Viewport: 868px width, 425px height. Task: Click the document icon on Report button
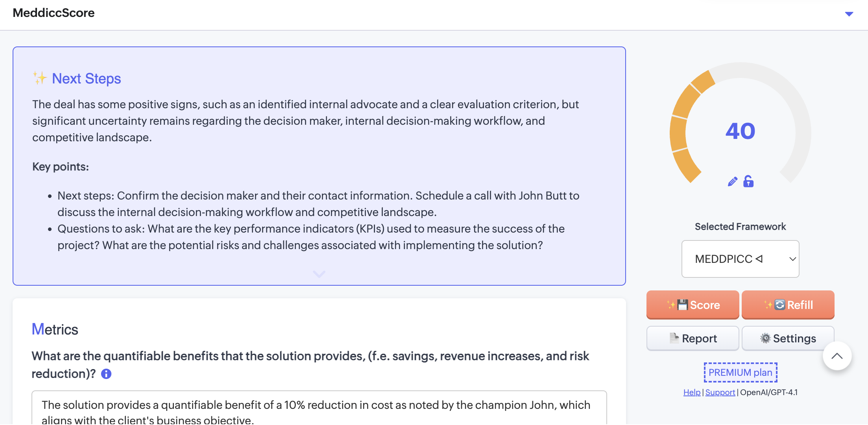click(x=674, y=338)
